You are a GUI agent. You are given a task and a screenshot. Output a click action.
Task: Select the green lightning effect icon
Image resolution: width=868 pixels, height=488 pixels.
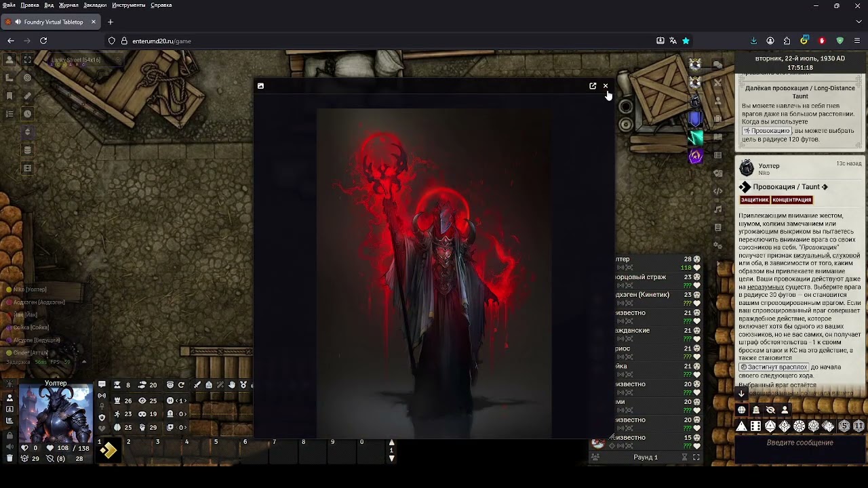tap(695, 138)
